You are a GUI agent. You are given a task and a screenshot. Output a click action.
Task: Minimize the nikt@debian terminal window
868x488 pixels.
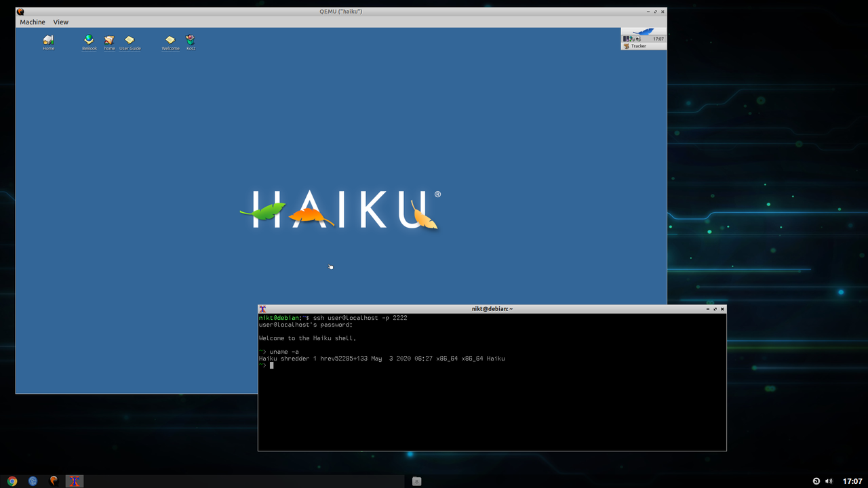click(708, 309)
